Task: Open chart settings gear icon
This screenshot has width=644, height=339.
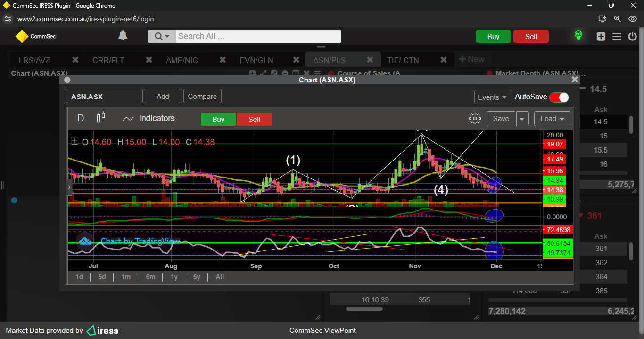Action: [475, 119]
